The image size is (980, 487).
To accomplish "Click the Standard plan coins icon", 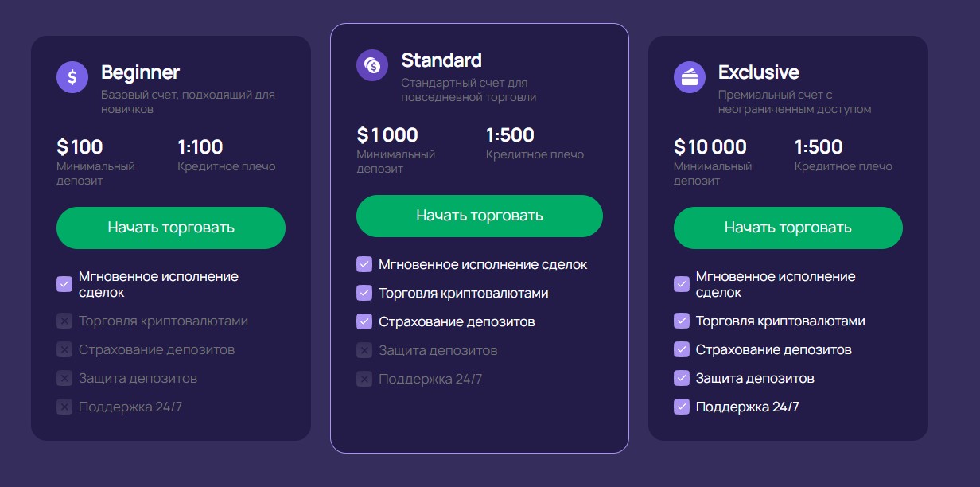I will (372, 65).
